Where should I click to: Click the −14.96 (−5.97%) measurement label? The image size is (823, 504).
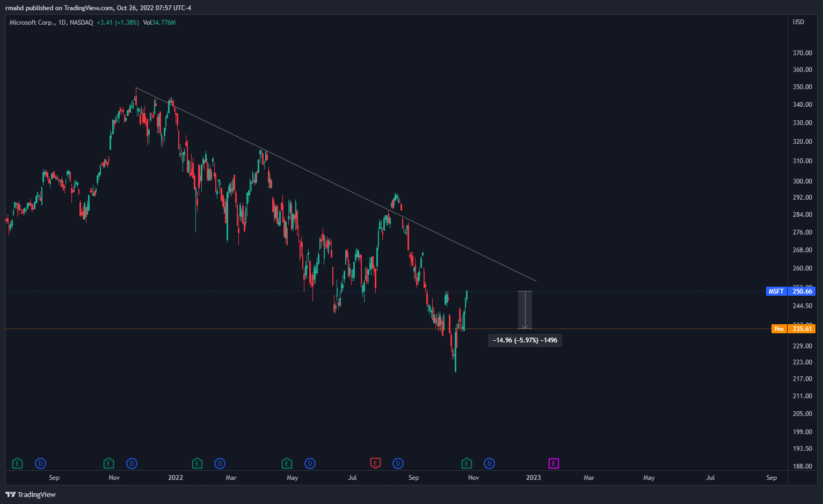click(525, 340)
